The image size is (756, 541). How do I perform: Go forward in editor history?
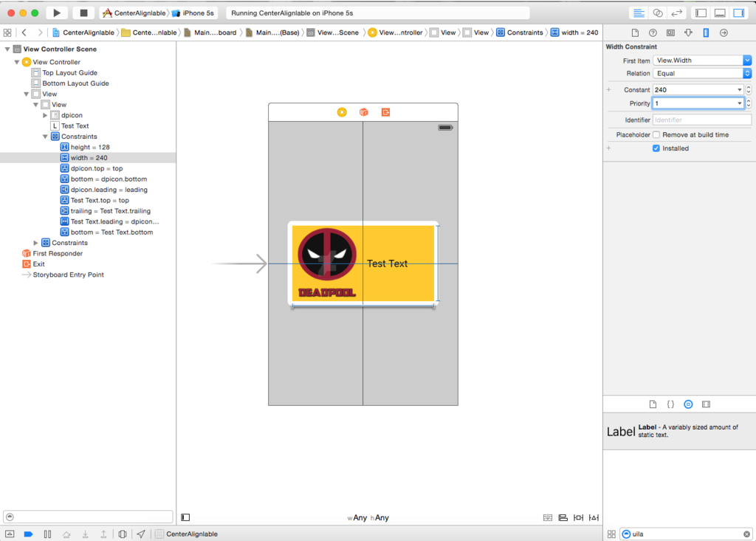tap(40, 32)
